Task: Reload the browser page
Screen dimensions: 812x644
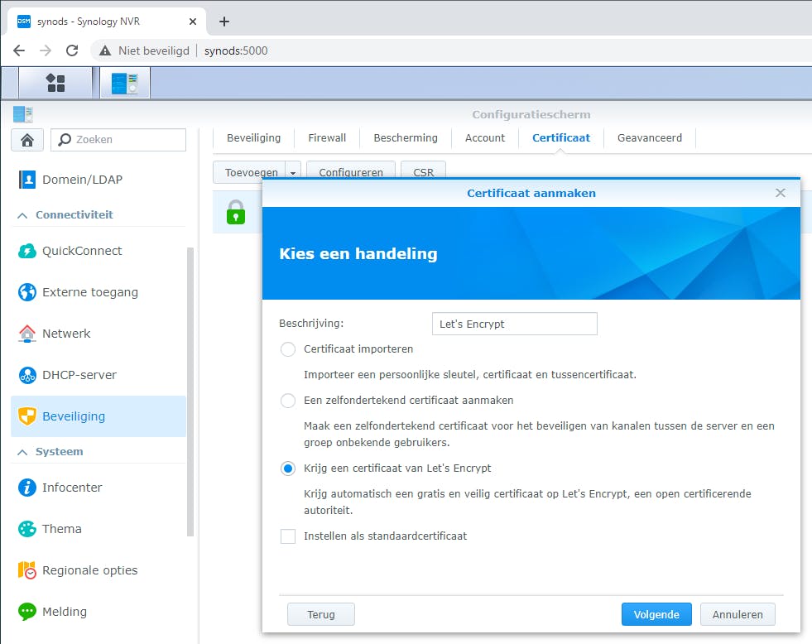Action: pyautogui.click(x=72, y=50)
